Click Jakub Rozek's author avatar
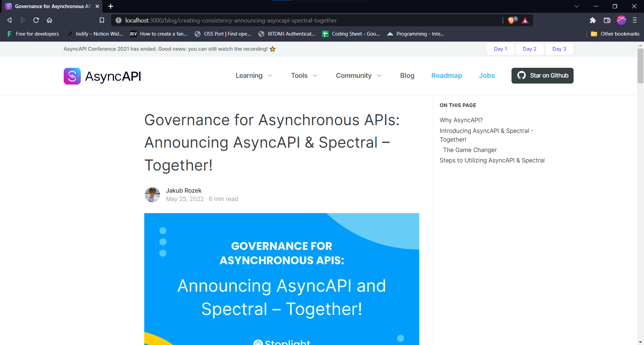This screenshot has width=644, height=345. point(152,195)
